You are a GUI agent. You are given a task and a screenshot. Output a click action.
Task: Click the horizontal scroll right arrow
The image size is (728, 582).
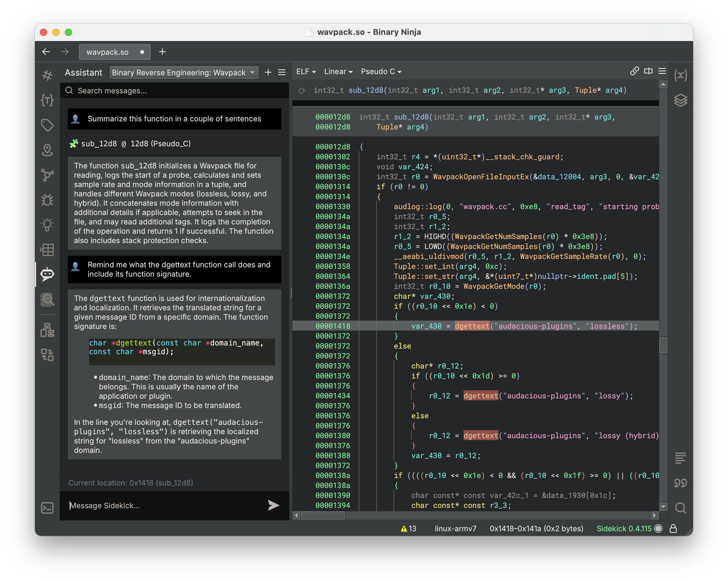tap(654, 515)
